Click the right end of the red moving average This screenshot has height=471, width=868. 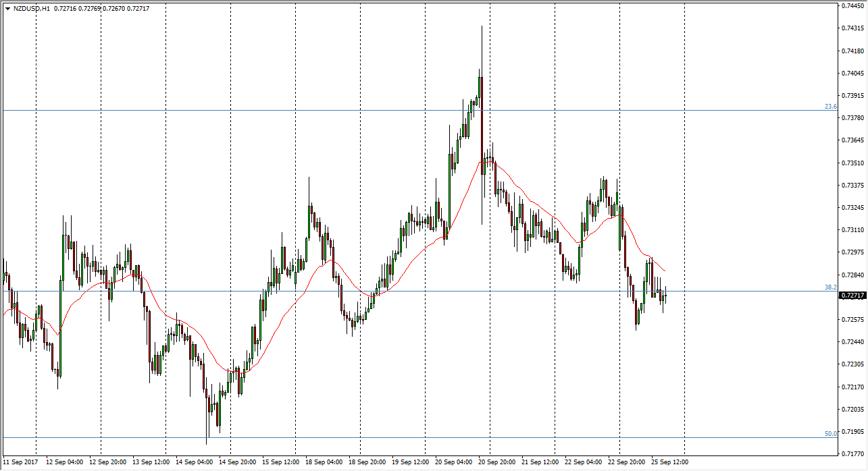coord(665,271)
